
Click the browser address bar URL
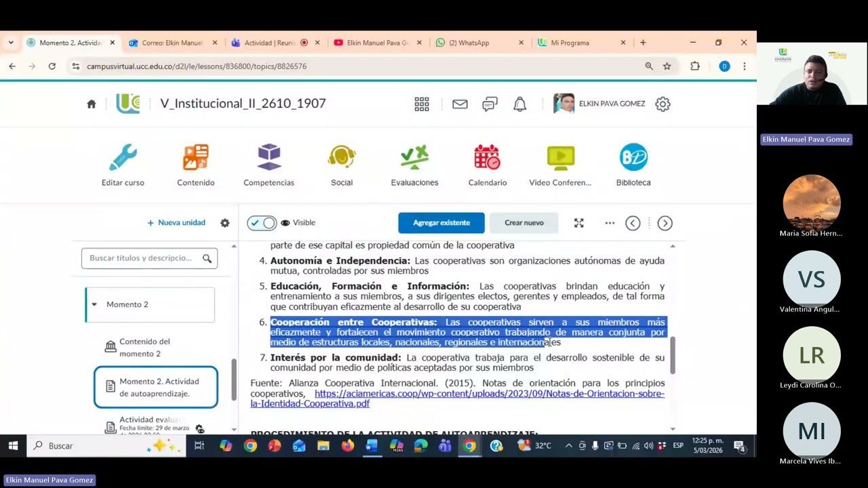197,66
